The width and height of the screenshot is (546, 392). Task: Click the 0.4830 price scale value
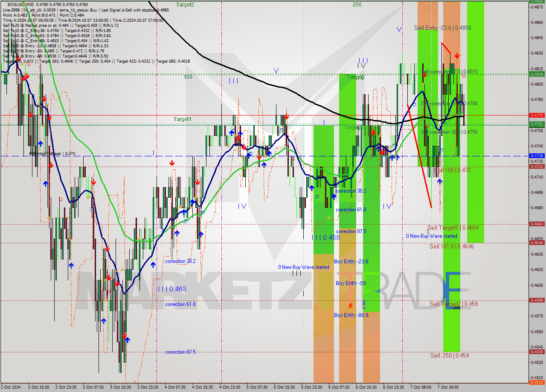point(537,53)
